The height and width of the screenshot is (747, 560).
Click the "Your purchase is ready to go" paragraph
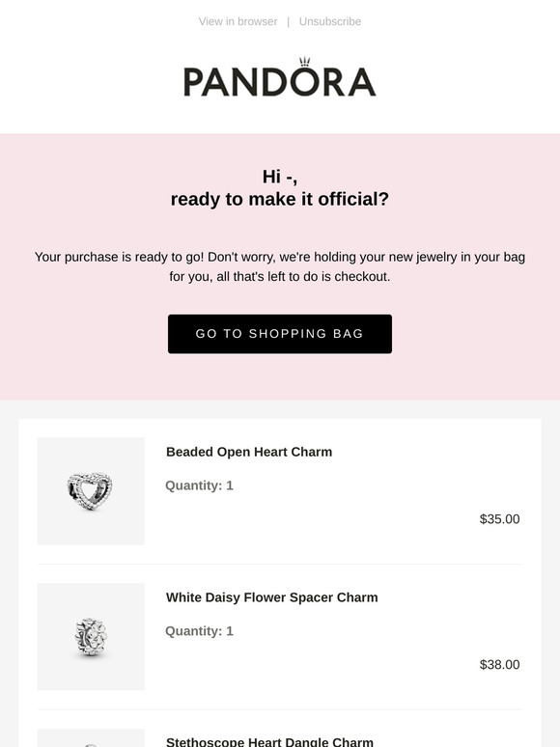(280, 266)
